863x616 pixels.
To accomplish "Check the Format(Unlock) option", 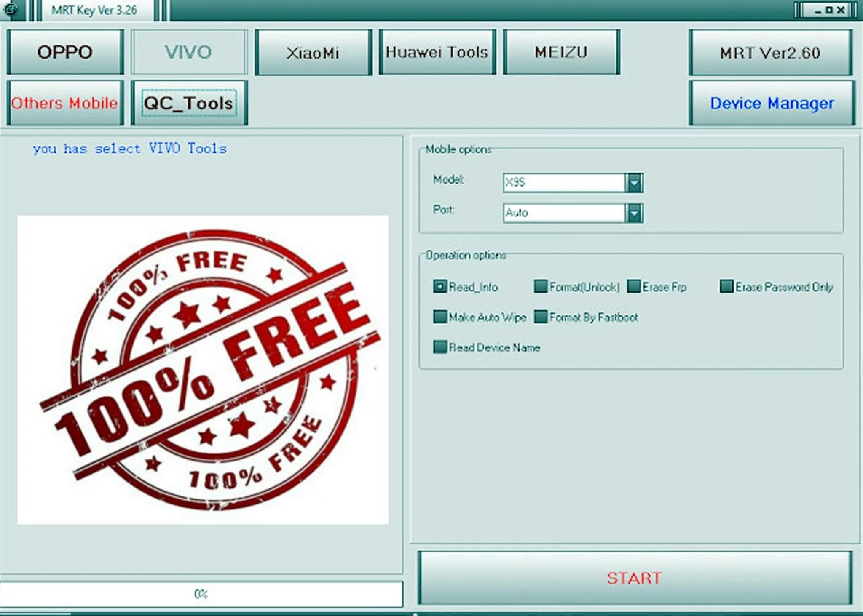I will pos(540,286).
